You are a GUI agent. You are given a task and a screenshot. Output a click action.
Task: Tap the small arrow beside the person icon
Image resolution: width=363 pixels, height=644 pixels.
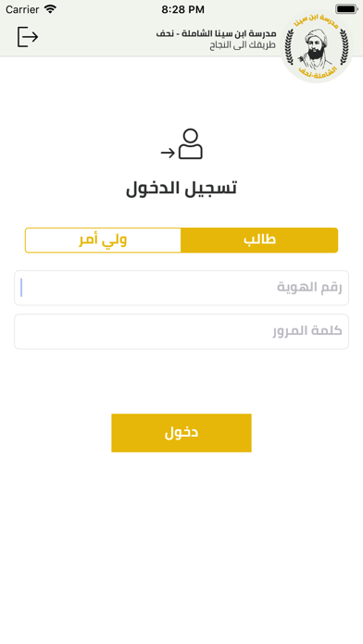[x=168, y=153]
